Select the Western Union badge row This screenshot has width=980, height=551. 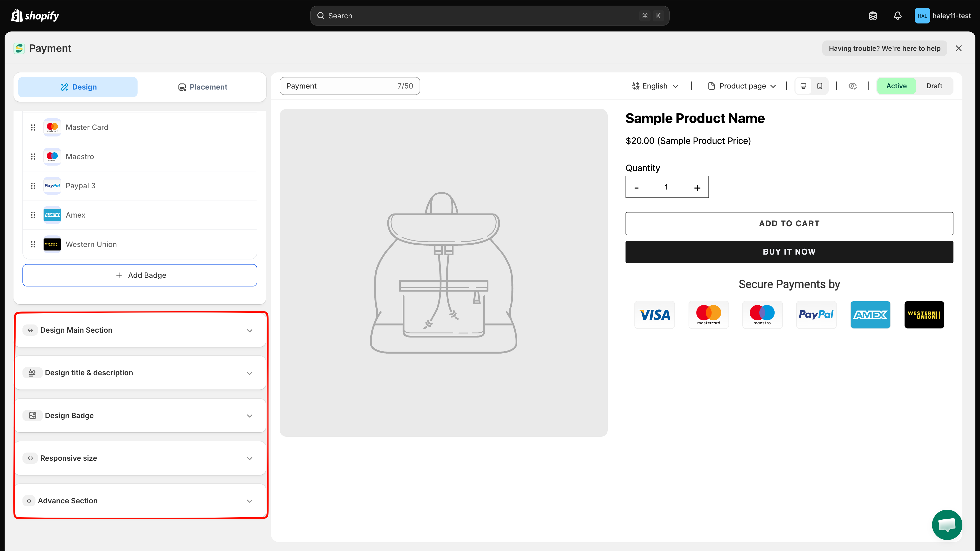point(140,244)
